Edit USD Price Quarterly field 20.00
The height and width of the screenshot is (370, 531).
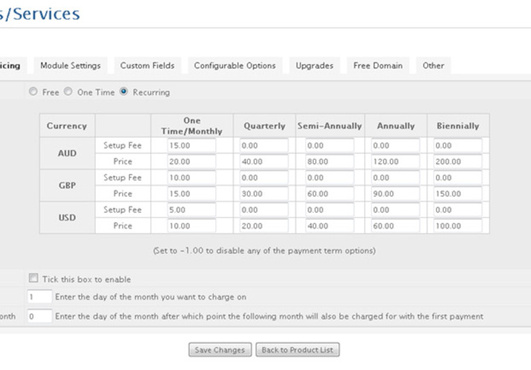pos(264,226)
